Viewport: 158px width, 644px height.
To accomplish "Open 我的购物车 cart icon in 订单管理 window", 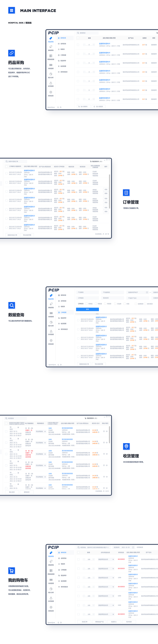I will tap(91, 161).
